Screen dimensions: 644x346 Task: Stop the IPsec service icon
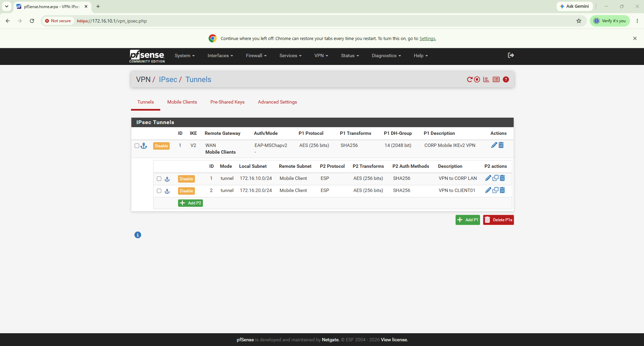(477, 80)
